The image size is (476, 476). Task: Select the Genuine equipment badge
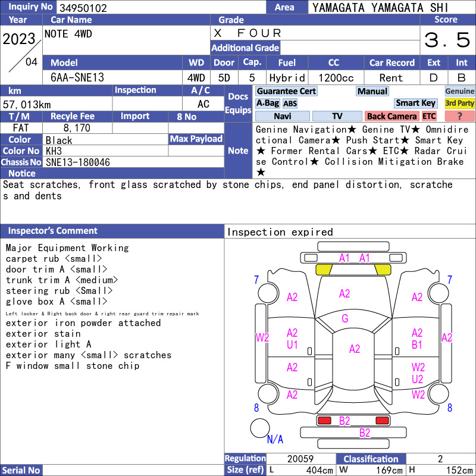coord(459,91)
